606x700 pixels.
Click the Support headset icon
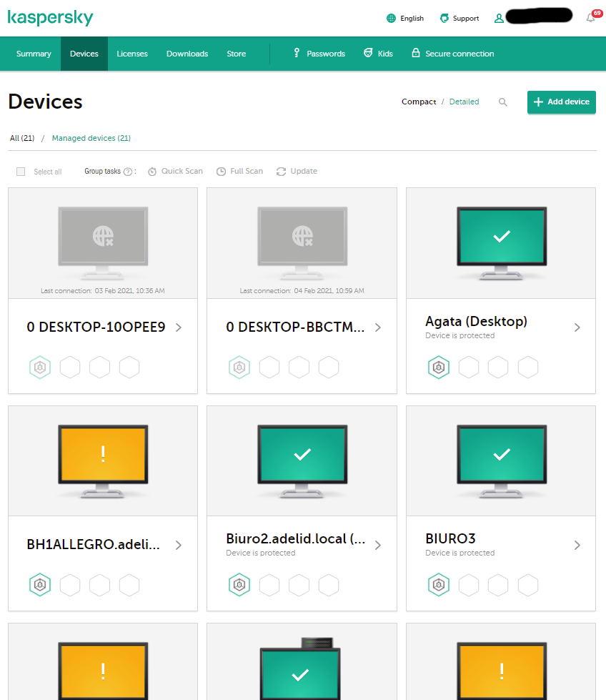[444, 19]
